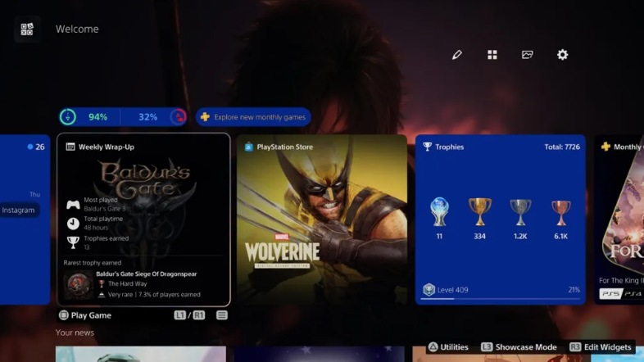Screen dimensions: 644x362
Task: Click the Instagram notification tag
Action: [19, 210]
